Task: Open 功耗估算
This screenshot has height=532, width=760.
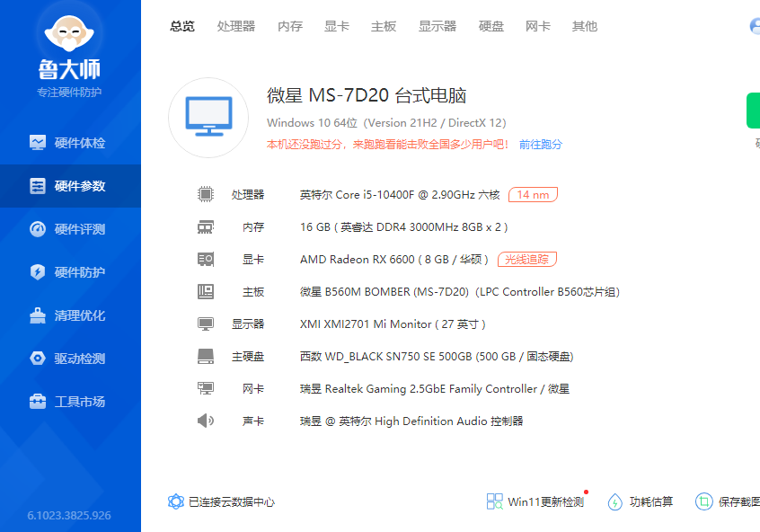Action: coord(651,502)
